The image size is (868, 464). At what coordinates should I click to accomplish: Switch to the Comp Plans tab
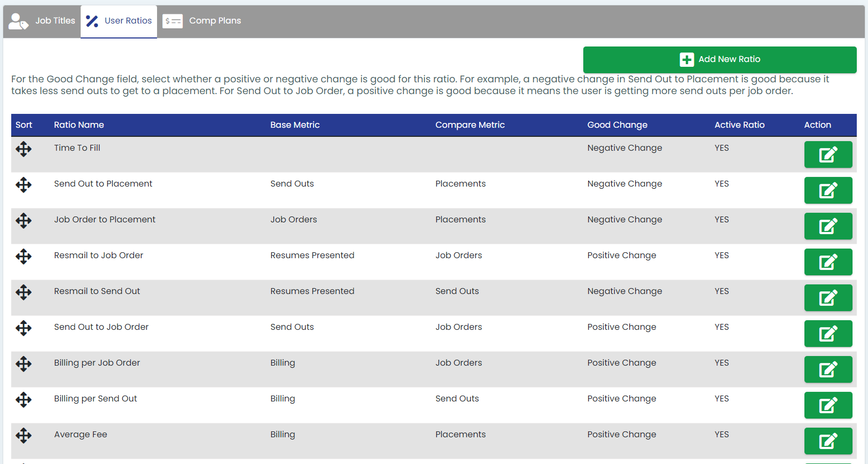click(x=202, y=21)
